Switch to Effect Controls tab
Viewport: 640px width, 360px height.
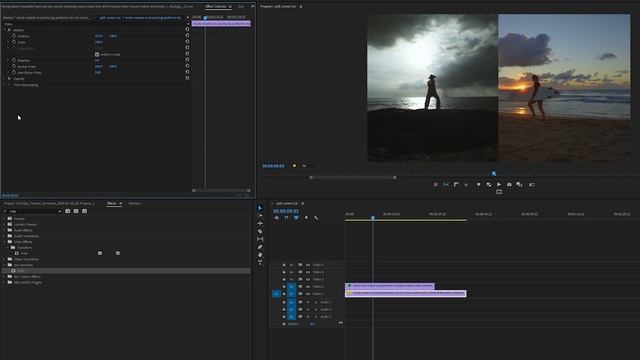pos(216,7)
